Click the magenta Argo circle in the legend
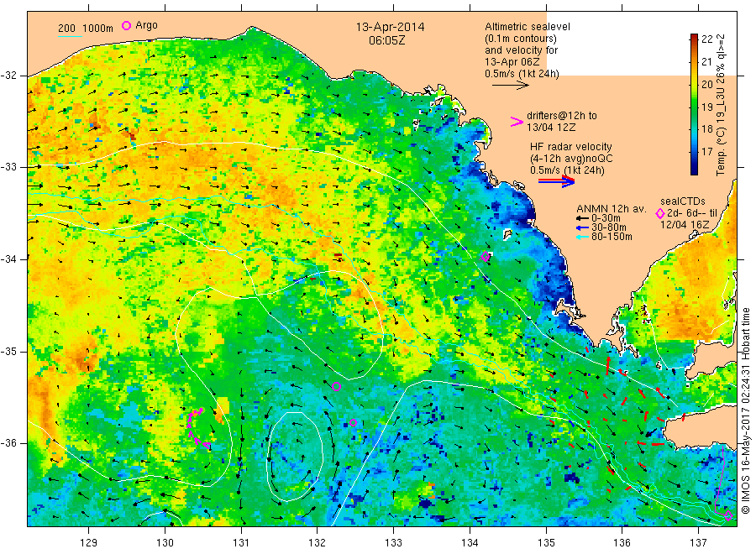This screenshot has height=554, width=756. coord(126,25)
